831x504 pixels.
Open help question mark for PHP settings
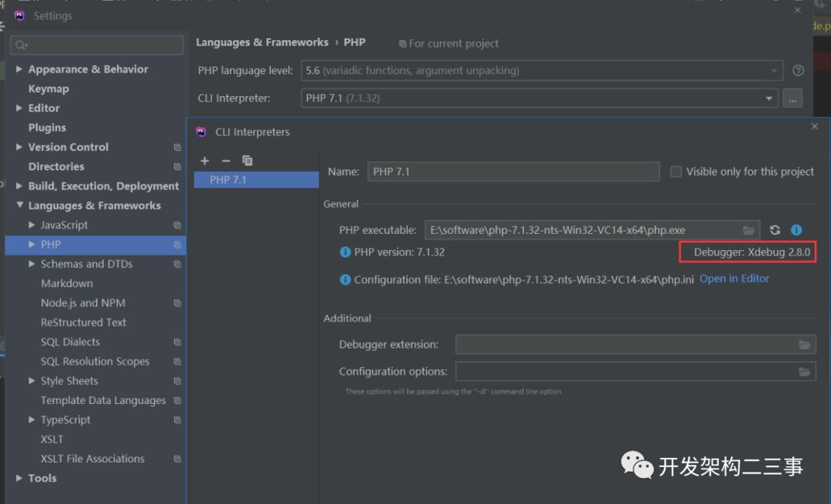(798, 71)
